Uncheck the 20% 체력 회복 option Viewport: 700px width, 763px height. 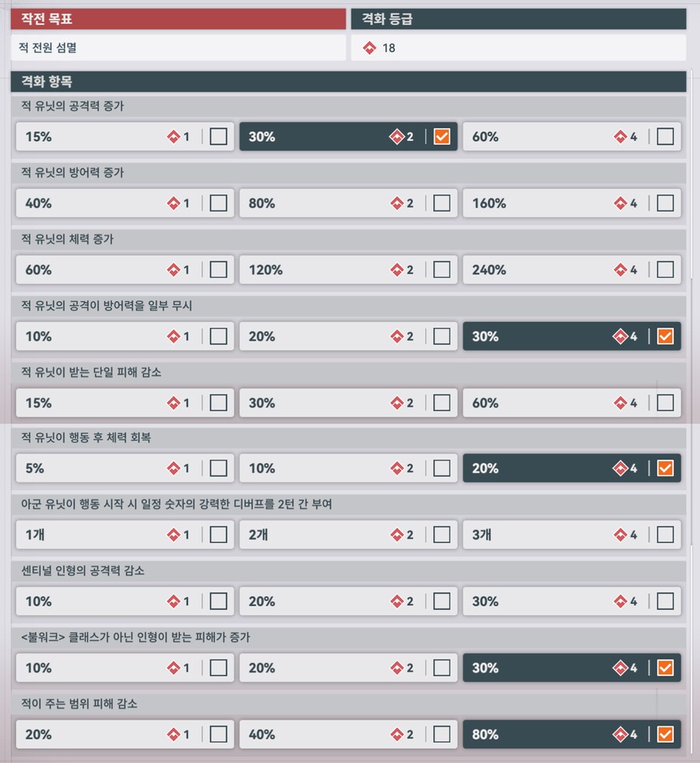666,468
